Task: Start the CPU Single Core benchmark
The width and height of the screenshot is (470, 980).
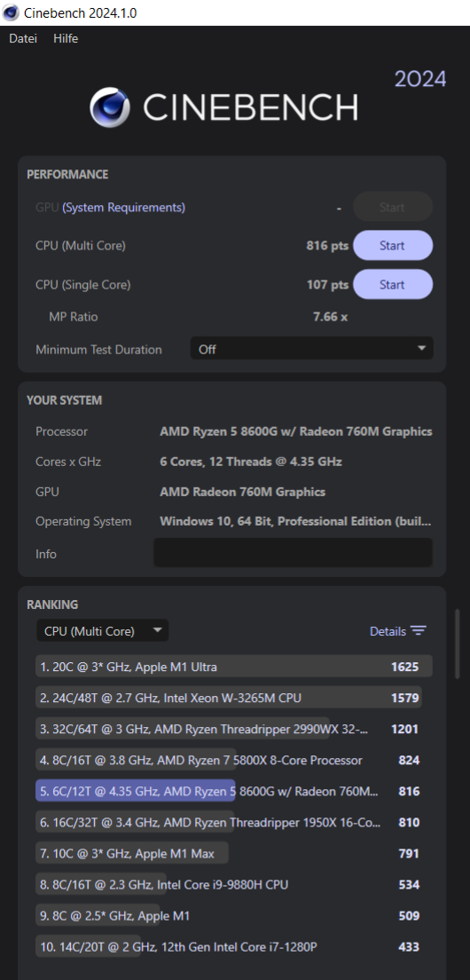Action: [x=393, y=284]
